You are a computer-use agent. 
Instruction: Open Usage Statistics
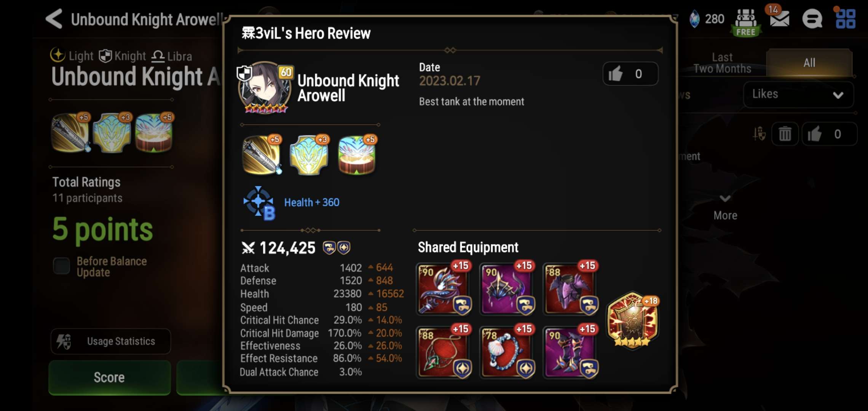[x=110, y=341]
